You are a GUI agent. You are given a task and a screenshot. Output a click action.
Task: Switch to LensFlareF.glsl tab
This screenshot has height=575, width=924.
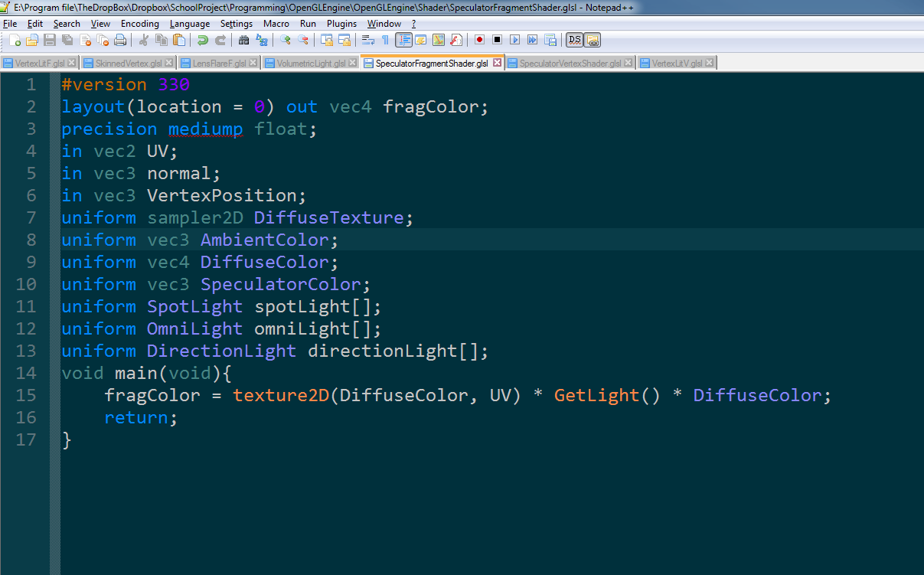(219, 64)
